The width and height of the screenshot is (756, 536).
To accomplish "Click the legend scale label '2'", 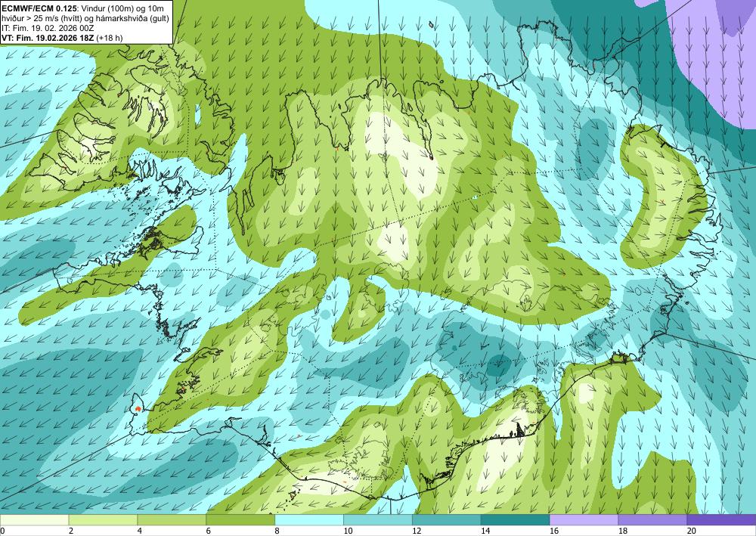I will (x=71, y=531).
